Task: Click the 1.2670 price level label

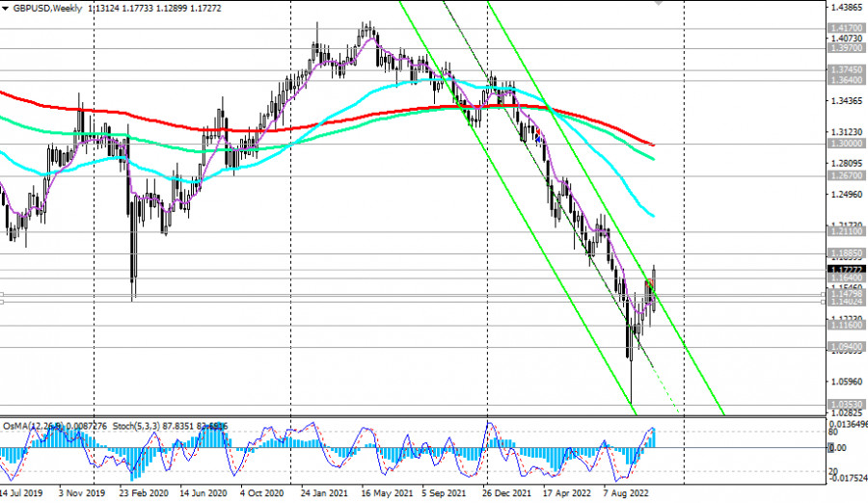Action: point(844,177)
